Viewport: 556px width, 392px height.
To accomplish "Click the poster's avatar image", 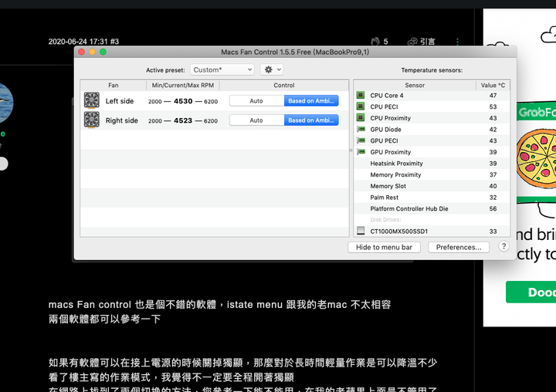I will (x=6, y=103).
